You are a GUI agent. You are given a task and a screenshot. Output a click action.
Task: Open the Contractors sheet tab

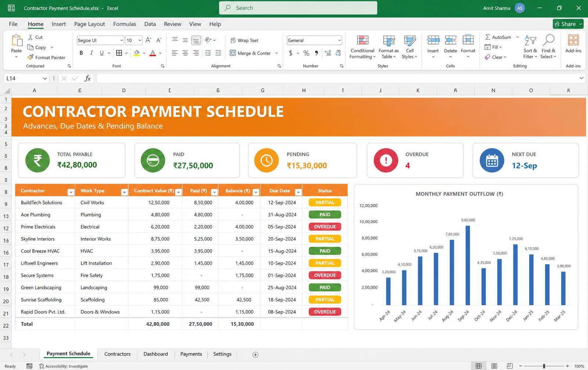pos(117,354)
